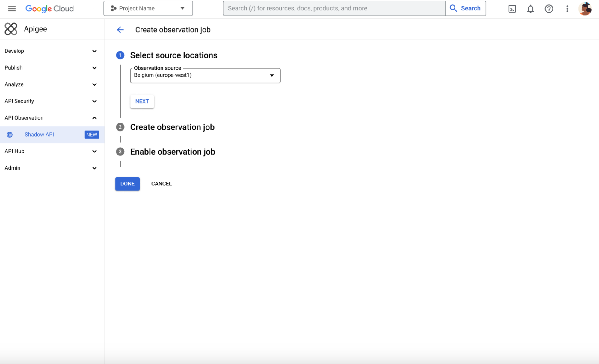Screen dimensions: 599x364
Task: Click the search icon button
Action: (453, 8)
